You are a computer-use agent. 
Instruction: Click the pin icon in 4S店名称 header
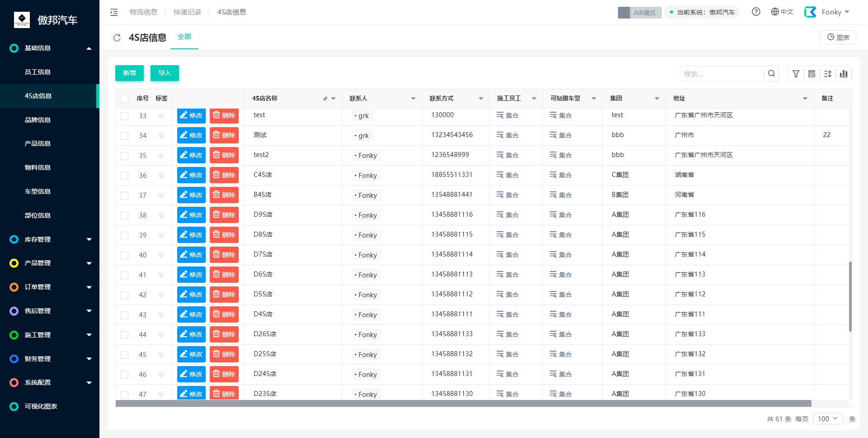tap(325, 99)
